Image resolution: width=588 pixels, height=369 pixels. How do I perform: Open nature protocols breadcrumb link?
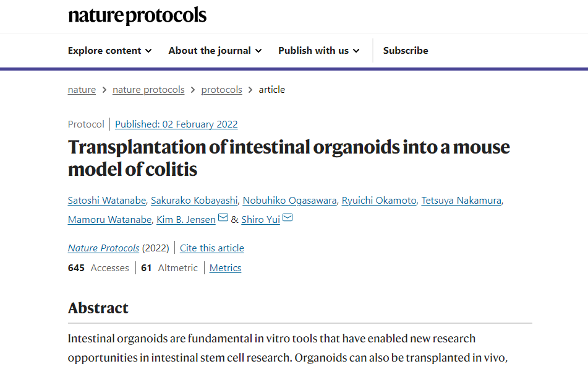click(148, 90)
